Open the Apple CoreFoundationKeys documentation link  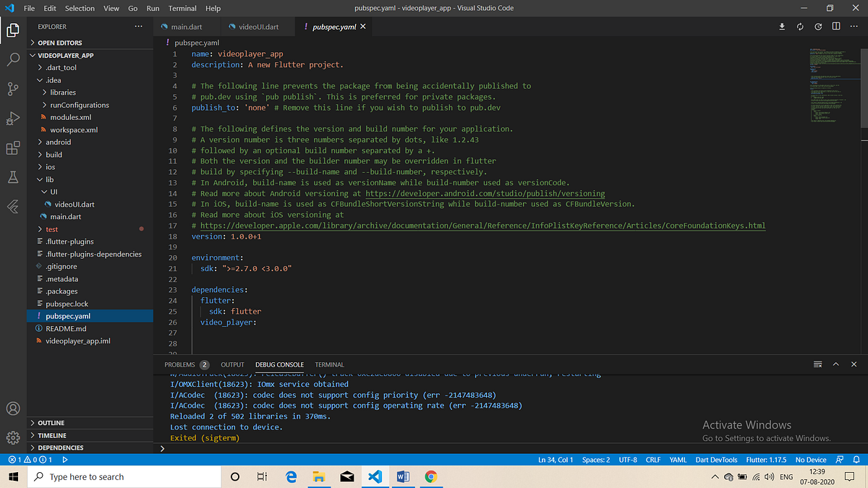pyautogui.click(x=482, y=226)
